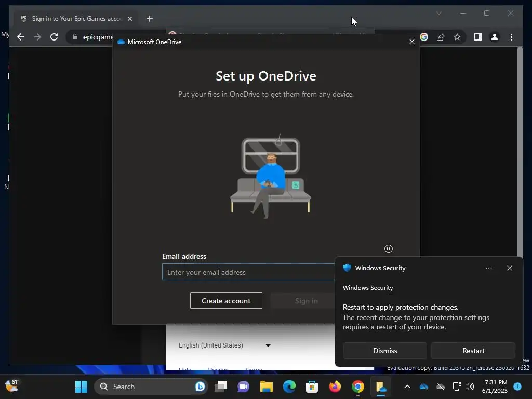Open File Explorer from taskbar
Image resolution: width=532 pixels, height=399 pixels.
[x=267, y=387]
